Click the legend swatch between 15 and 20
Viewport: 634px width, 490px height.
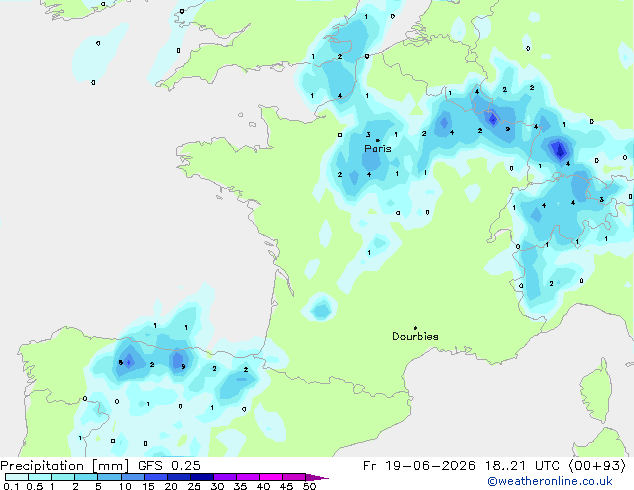click(x=156, y=477)
